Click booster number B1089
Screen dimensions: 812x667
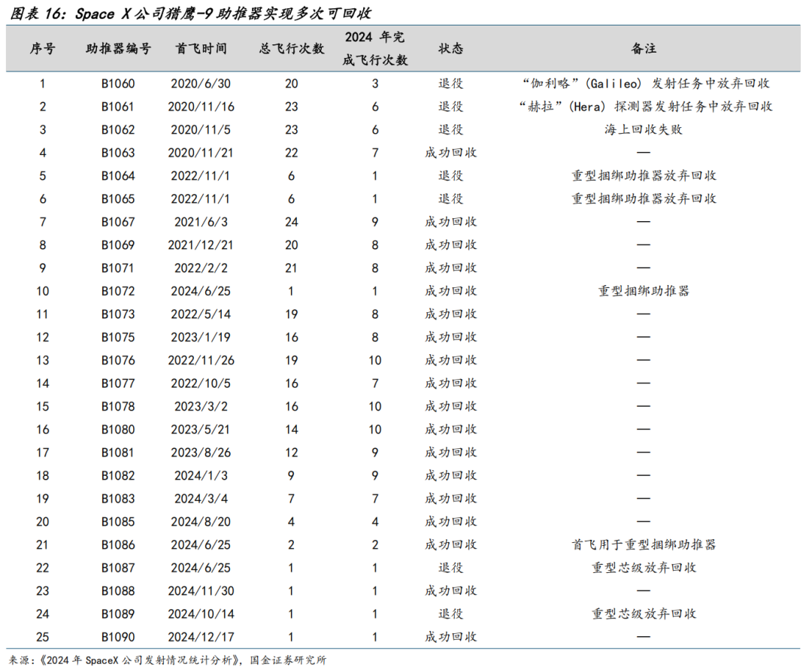118,614
